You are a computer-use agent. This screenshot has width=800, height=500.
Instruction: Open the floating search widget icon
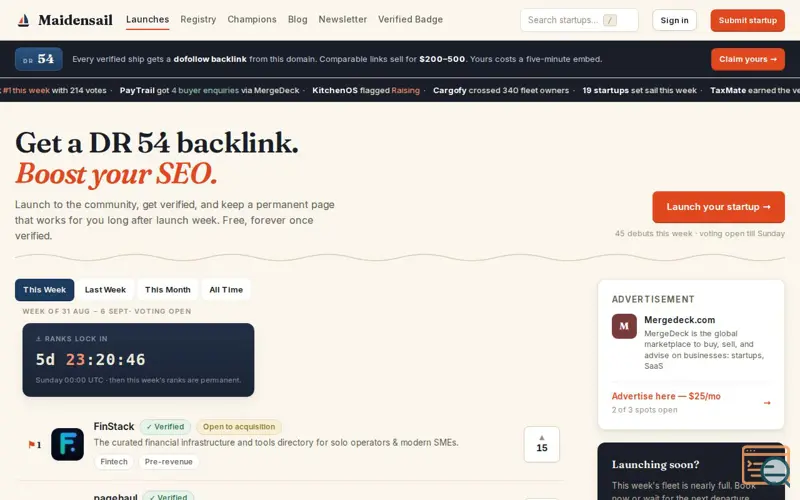coord(765,465)
